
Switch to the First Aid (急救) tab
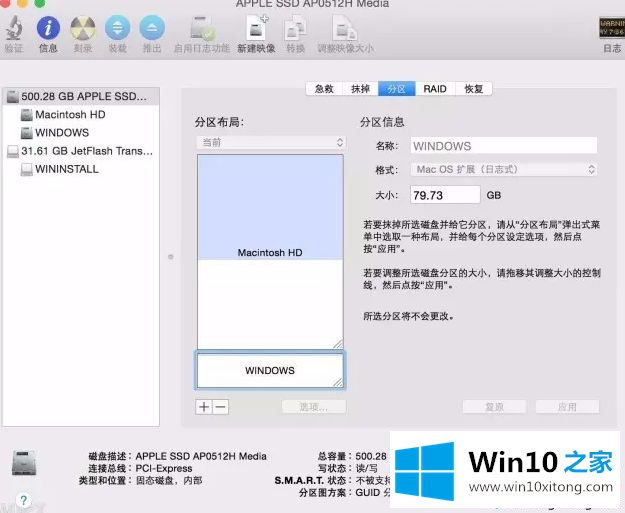[324, 89]
